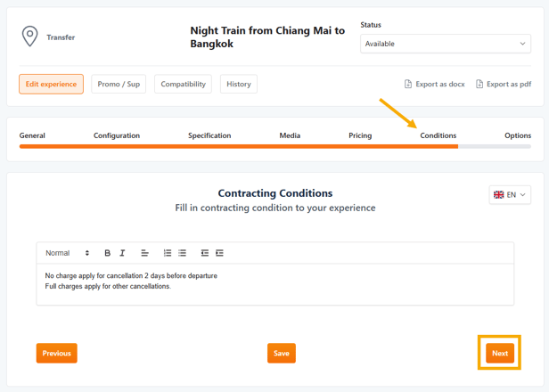Image resolution: width=549 pixels, height=392 pixels.
Task: Decrease indent of the paragraph
Action: pyautogui.click(x=205, y=253)
